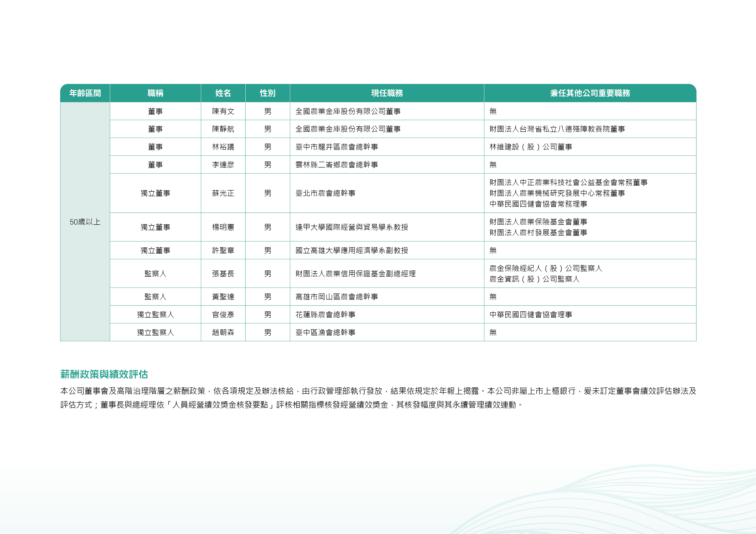Select the name 官俊彥

pyautogui.click(x=223, y=315)
